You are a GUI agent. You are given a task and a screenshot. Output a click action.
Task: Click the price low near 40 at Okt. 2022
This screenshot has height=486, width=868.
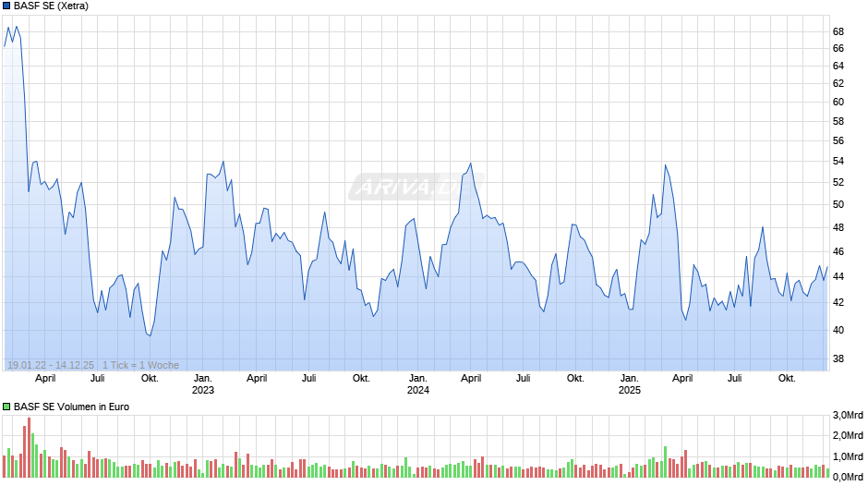tap(150, 335)
